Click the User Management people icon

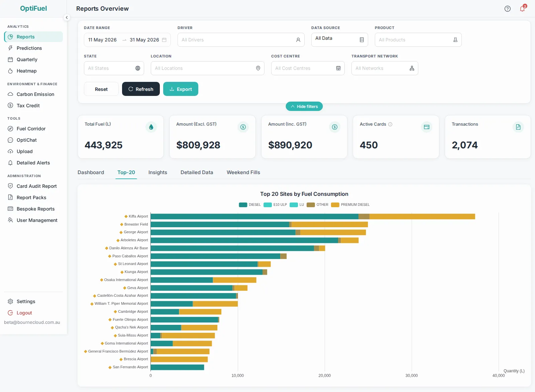(x=10, y=220)
